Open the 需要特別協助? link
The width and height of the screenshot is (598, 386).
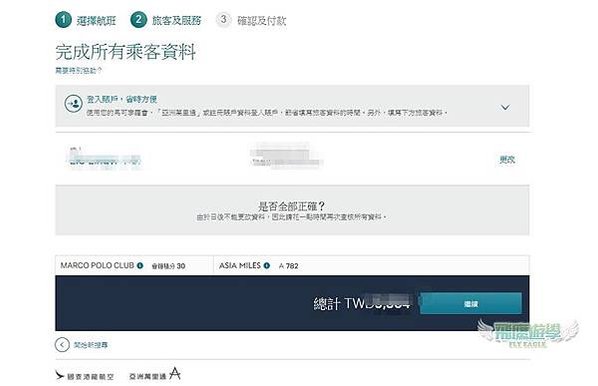(x=79, y=71)
